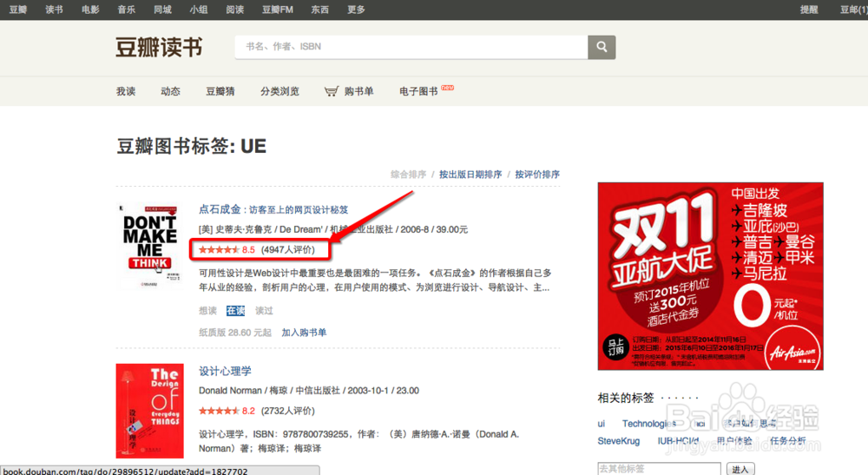The height and width of the screenshot is (475, 868).
Task: Open the related tag 任务分析
Action: pyautogui.click(x=788, y=440)
